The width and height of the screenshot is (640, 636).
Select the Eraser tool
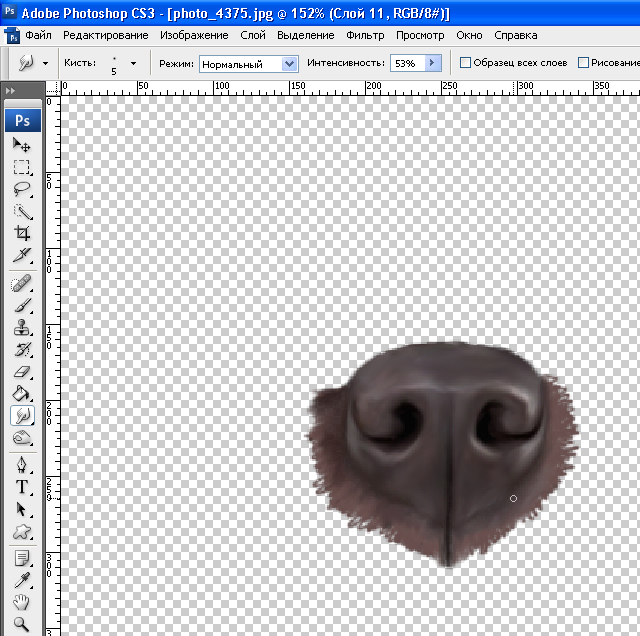click(x=21, y=372)
